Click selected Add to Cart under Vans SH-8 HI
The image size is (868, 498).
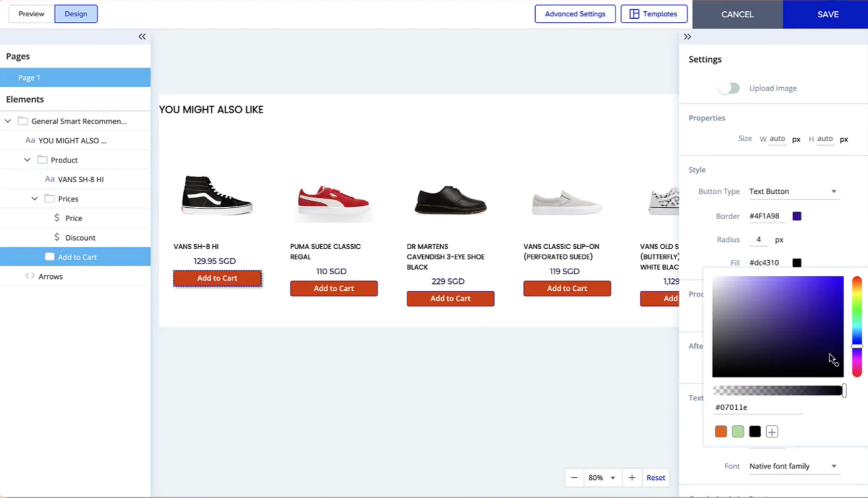(x=218, y=278)
